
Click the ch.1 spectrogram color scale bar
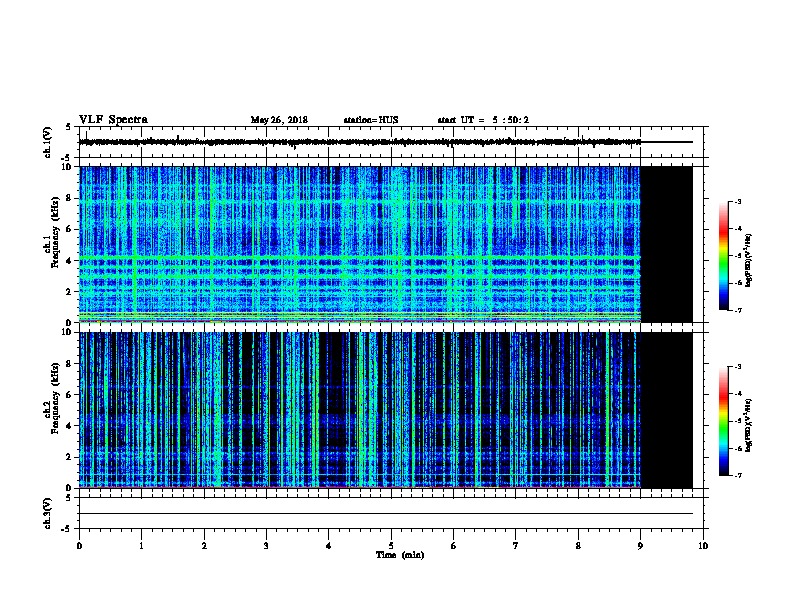pyautogui.click(x=723, y=256)
